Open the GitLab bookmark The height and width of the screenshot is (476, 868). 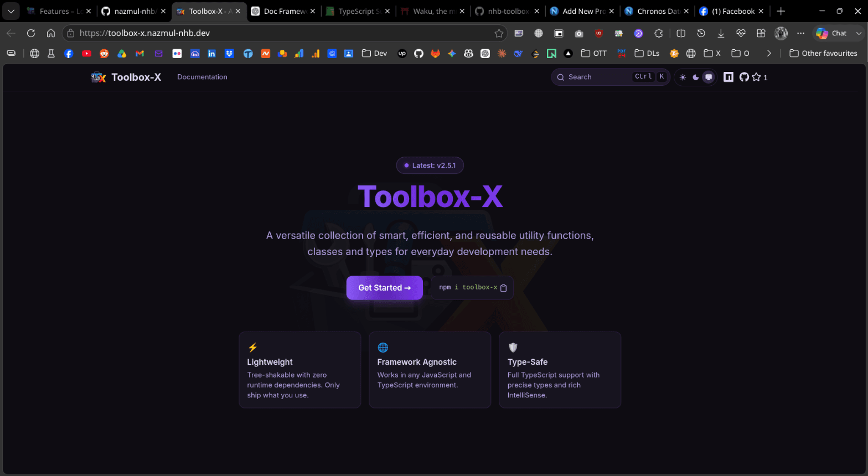click(x=436, y=54)
